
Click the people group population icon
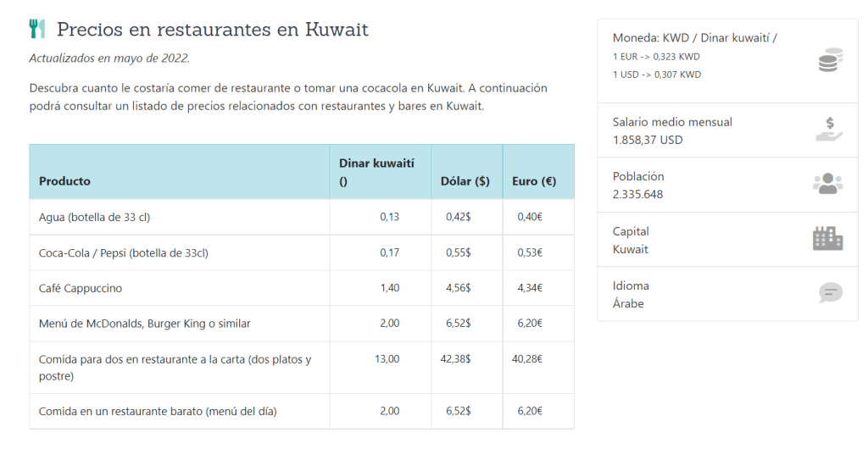tap(828, 184)
